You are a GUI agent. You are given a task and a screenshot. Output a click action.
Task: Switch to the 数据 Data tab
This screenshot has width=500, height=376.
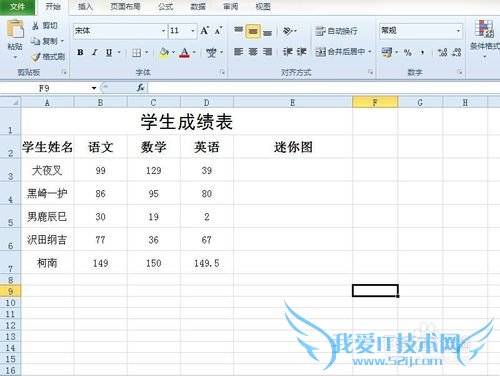point(198,7)
